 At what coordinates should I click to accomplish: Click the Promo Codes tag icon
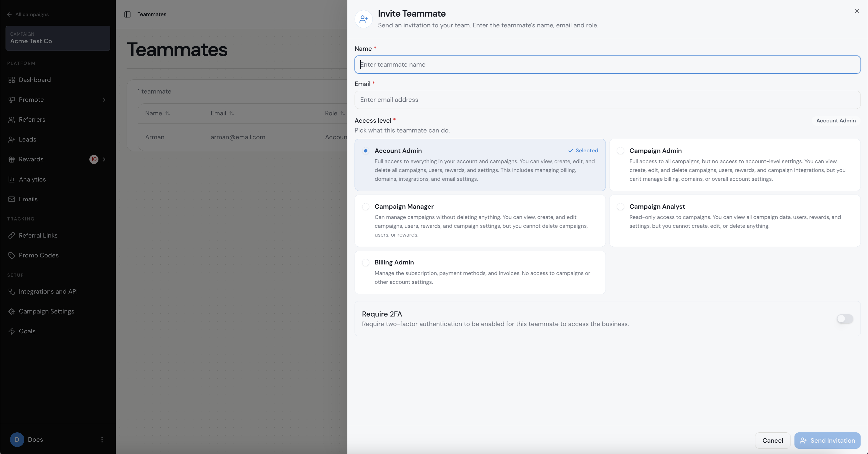point(12,255)
